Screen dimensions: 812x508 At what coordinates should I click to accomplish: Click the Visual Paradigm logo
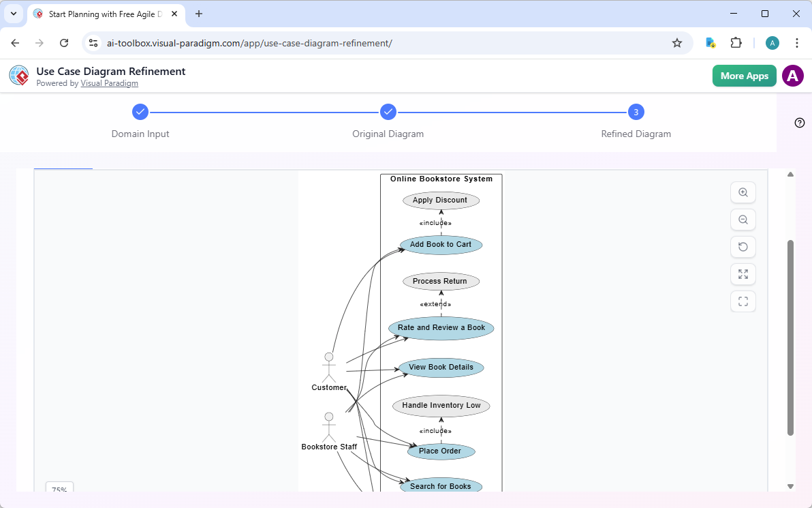point(18,75)
